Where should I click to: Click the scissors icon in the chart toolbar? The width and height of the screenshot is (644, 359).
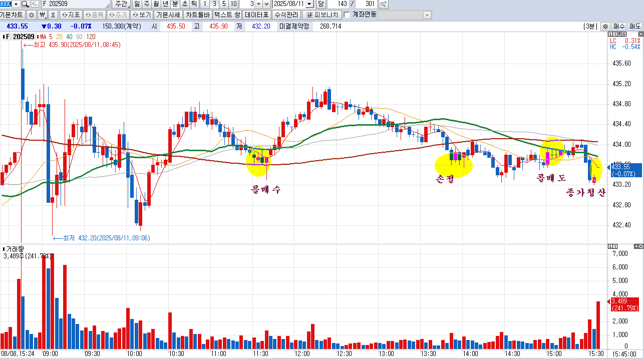tap(52, 15)
